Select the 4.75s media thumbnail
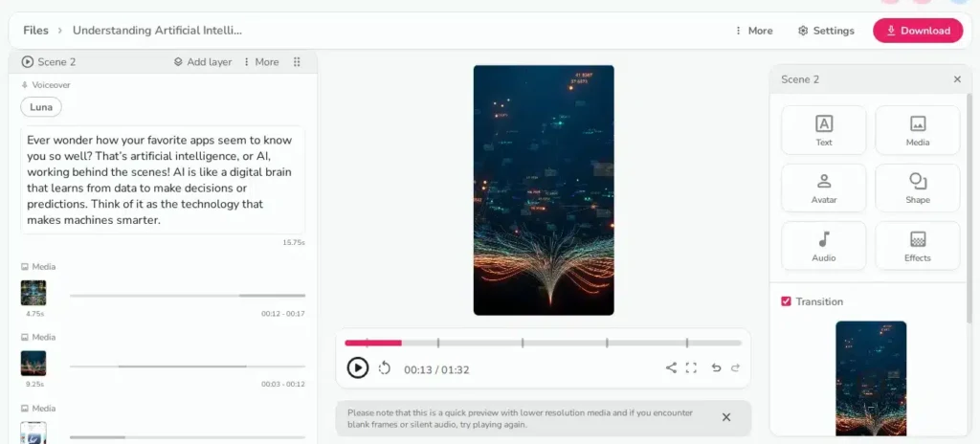Viewport: 980px width, 444px height. (33, 293)
